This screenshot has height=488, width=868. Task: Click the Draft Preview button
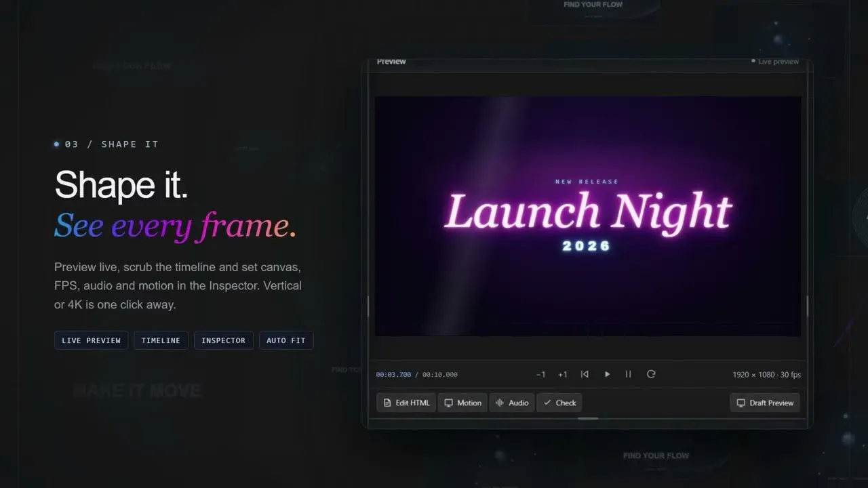click(765, 403)
